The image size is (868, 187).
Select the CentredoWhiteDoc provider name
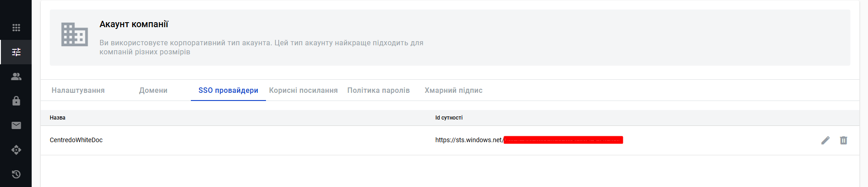(x=76, y=140)
